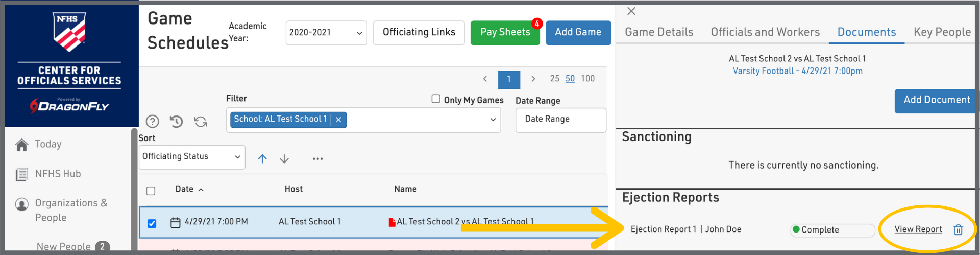Uncheck the 4/29/21 game row checkbox
980x255 pixels.
point(152,223)
